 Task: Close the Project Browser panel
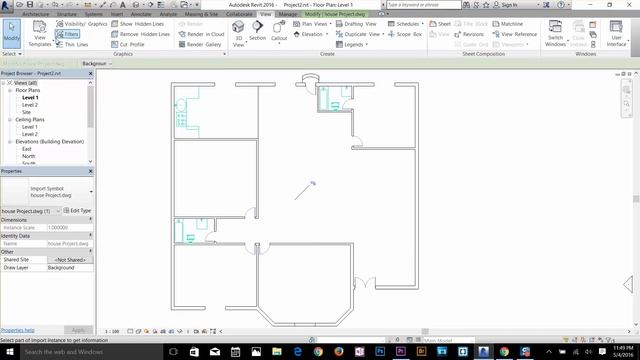(91, 73)
